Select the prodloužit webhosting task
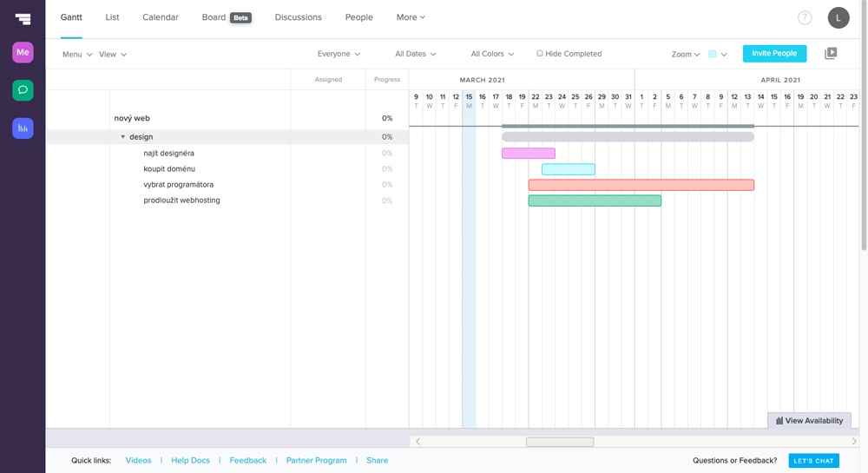This screenshot has width=868, height=473. pos(181,200)
